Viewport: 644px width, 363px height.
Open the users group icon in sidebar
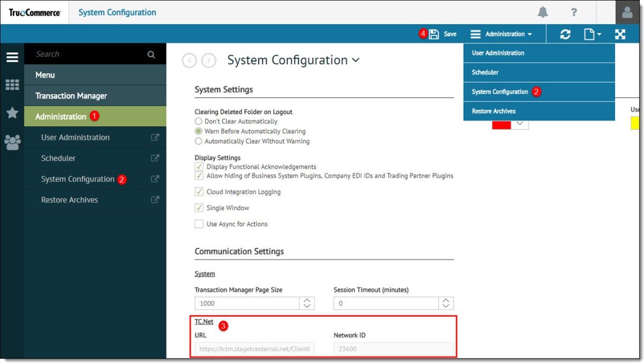[12, 142]
